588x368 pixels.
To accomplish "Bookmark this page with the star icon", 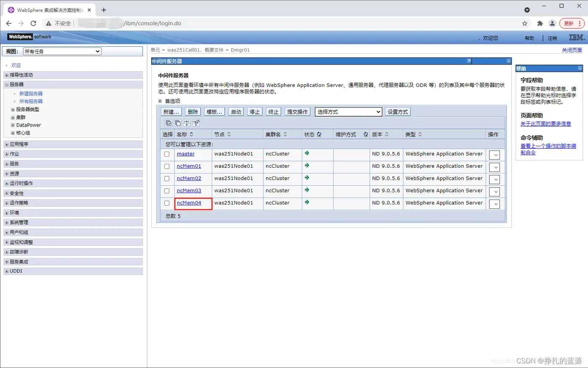I will [525, 24].
